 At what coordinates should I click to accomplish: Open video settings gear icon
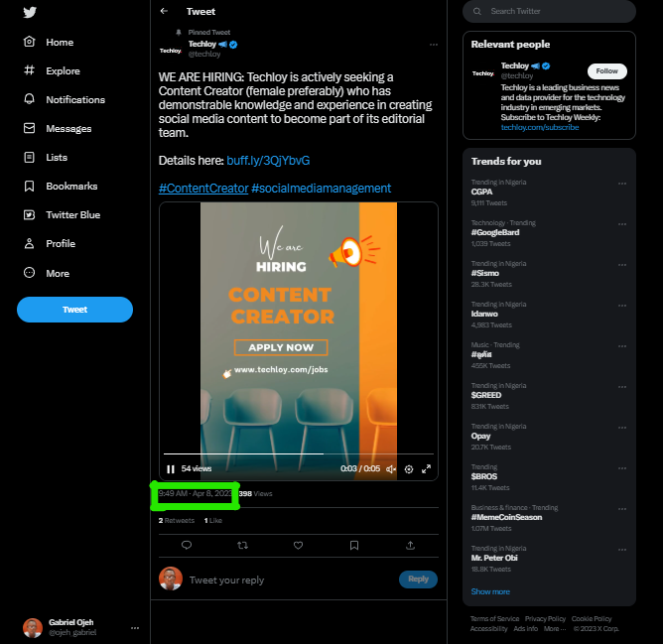coord(409,469)
